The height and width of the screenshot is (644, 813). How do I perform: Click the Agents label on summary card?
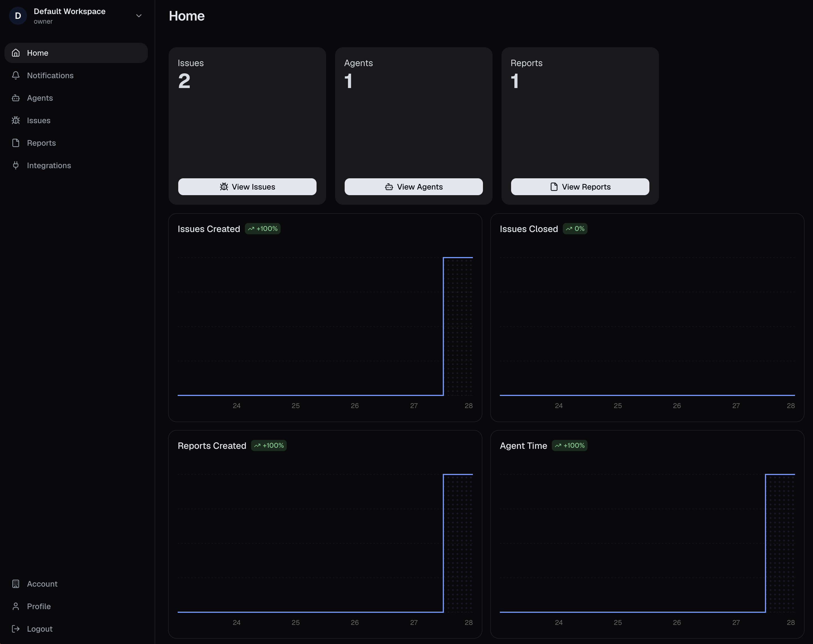(x=358, y=63)
